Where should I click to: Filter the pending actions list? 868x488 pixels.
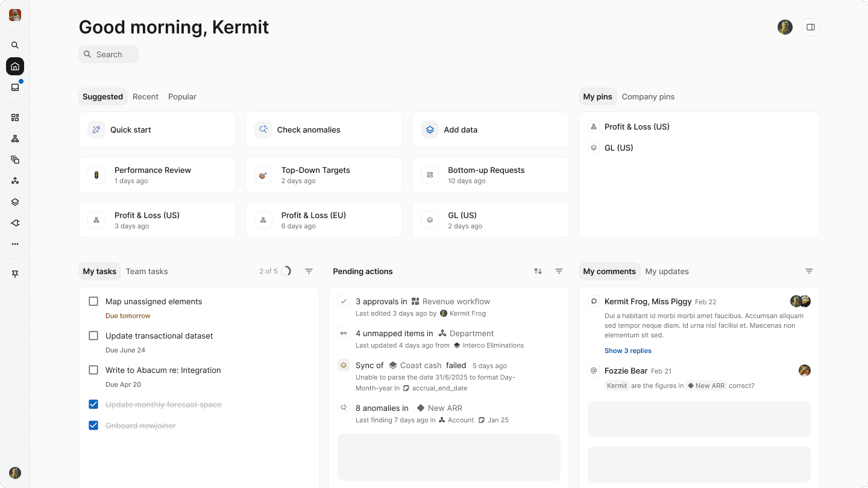click(x=559, y=271)
